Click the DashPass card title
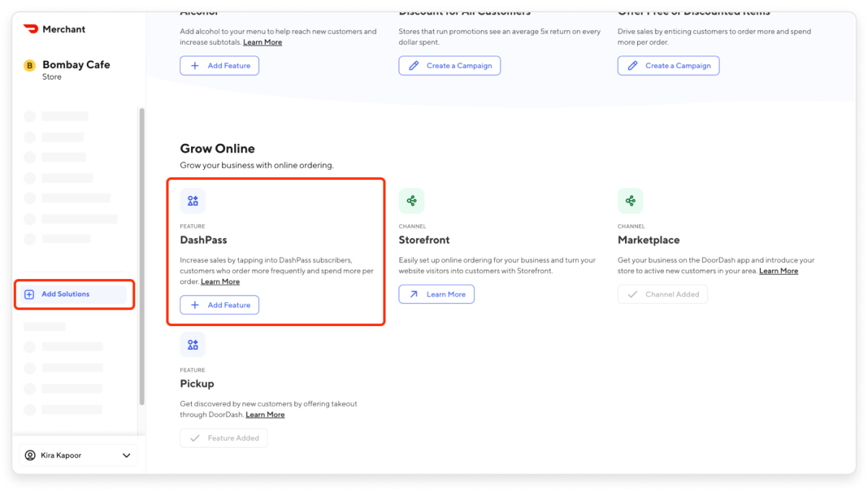This screenshot has width=868, height=496. point(203,240)
